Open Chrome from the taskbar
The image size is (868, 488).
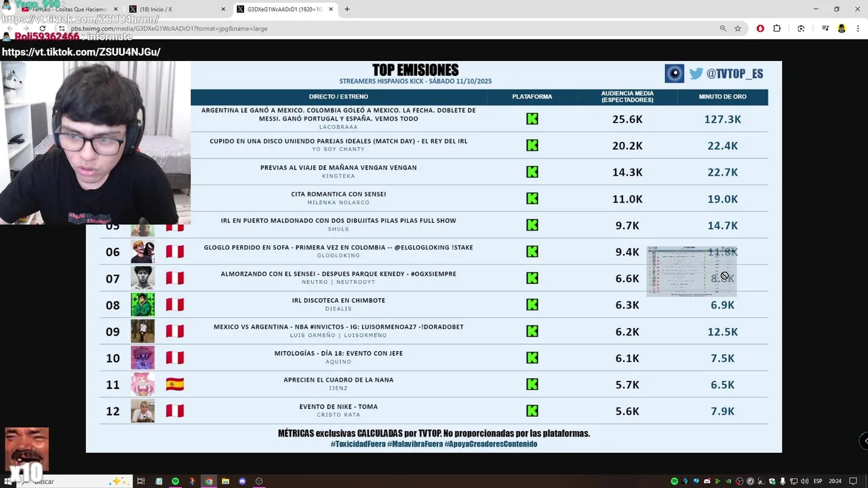click(209, 481)
